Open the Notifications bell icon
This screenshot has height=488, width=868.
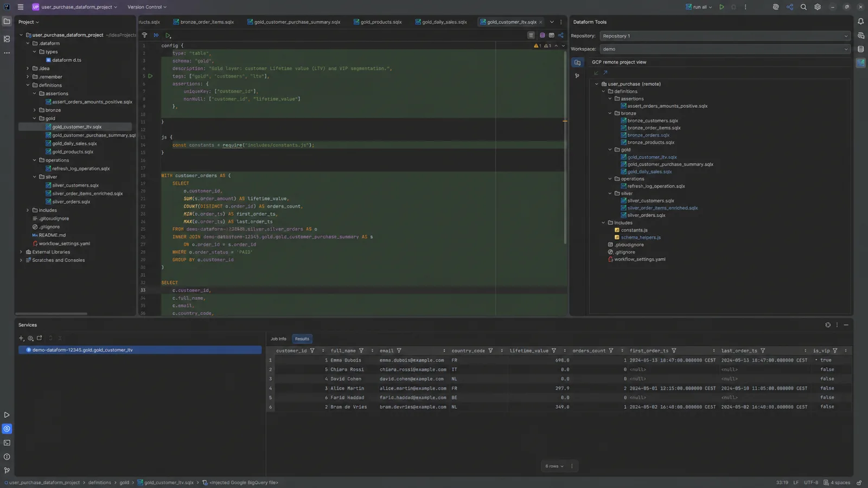tap(861, 22)
